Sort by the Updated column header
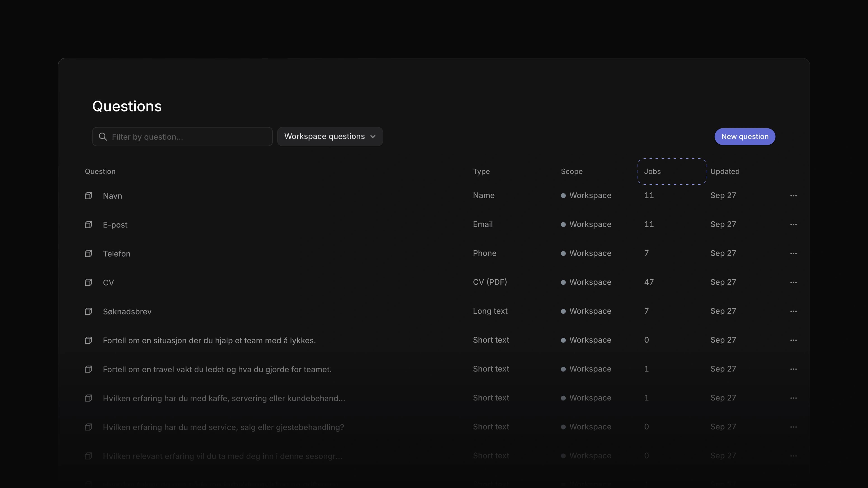 tap(725, 171)
